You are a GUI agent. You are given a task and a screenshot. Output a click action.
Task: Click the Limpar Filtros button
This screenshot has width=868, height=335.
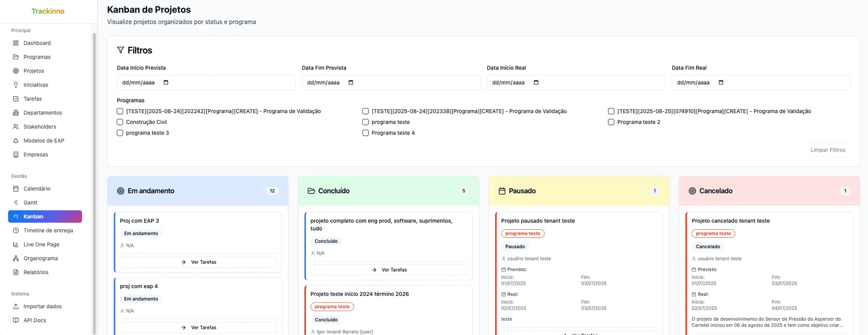coord(828,150)
